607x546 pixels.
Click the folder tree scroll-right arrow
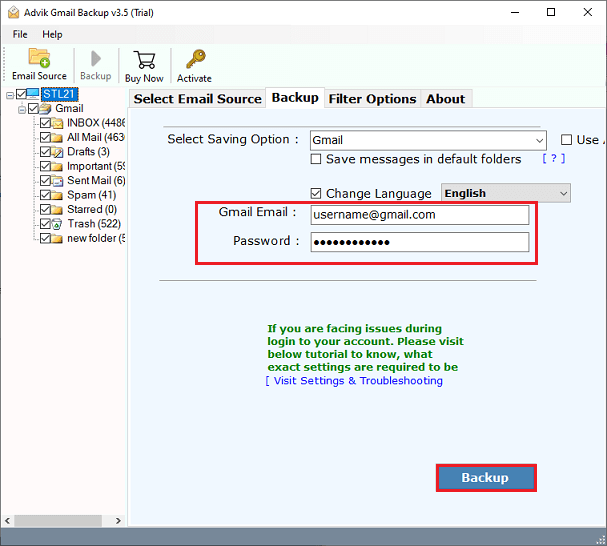pyautogui.click(x=118, y=520)
